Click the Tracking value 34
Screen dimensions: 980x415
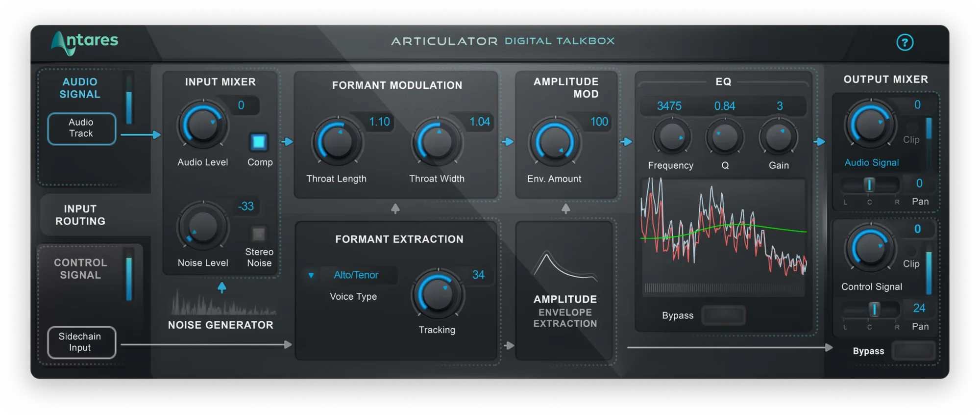click(478, 275)
